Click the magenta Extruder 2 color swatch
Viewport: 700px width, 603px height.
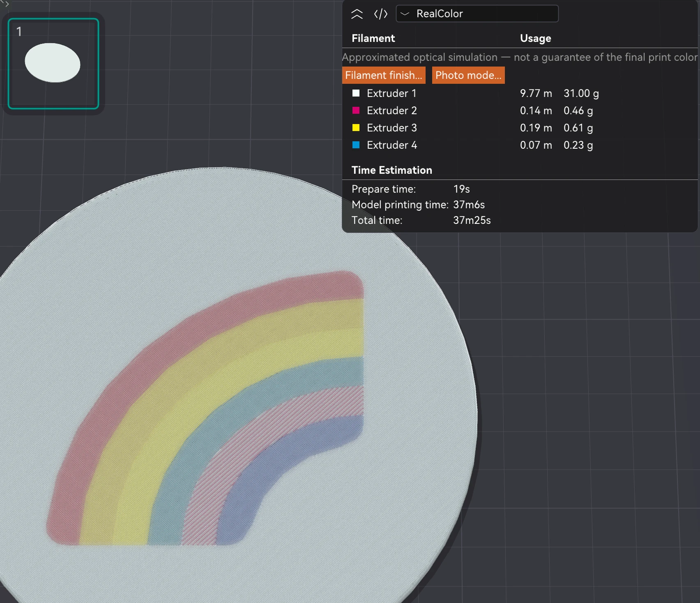coord(356,110)
